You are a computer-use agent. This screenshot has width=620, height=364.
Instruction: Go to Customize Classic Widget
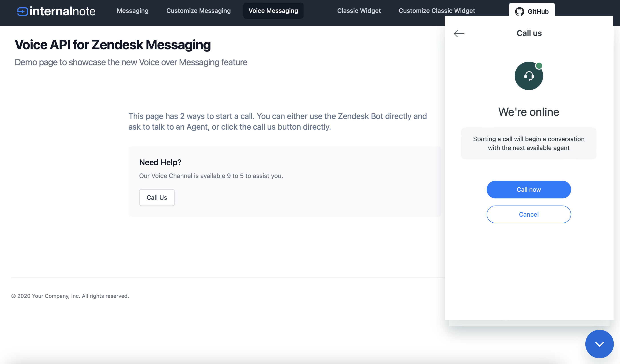437,11
